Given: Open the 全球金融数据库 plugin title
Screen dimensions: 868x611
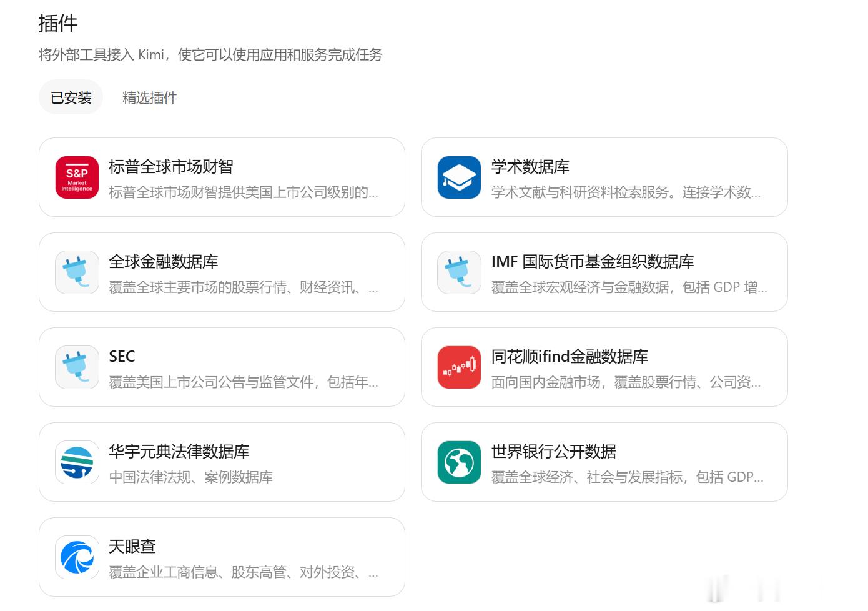Looking at the screenshot, I should (x=164, y=262).
